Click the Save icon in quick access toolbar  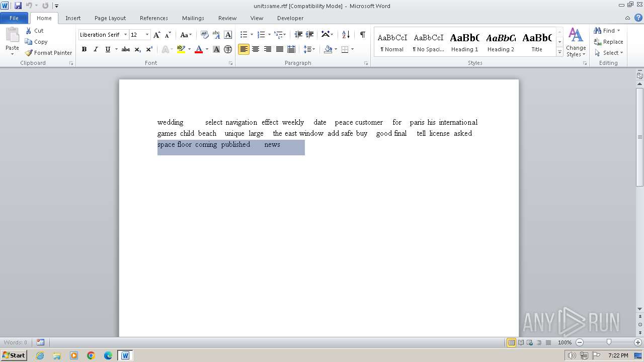pyautogui.click(x=18, y=6)
